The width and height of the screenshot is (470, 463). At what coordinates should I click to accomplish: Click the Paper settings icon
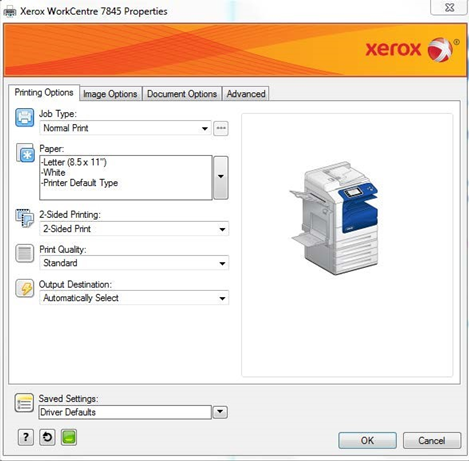pos(25,153)
